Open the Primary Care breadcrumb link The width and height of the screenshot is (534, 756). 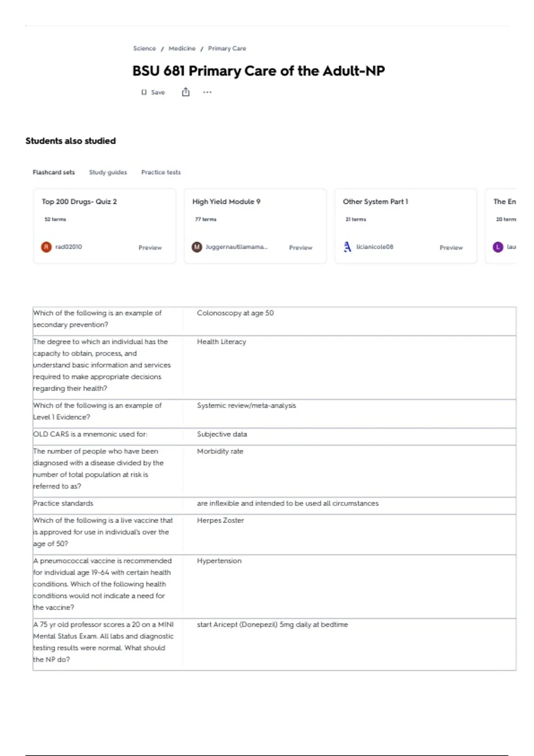click(227, 48)
